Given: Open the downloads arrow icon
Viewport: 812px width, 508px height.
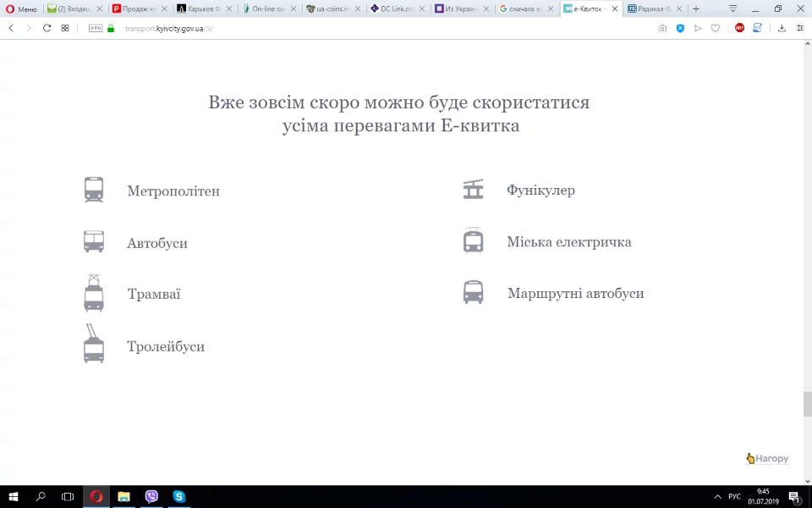Looking at the screenshot, I should coord(782,29).
